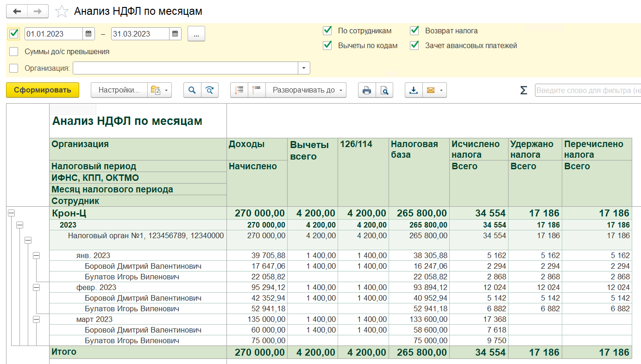Click the 17 368 calculated tax cell

tap(479, 319)
